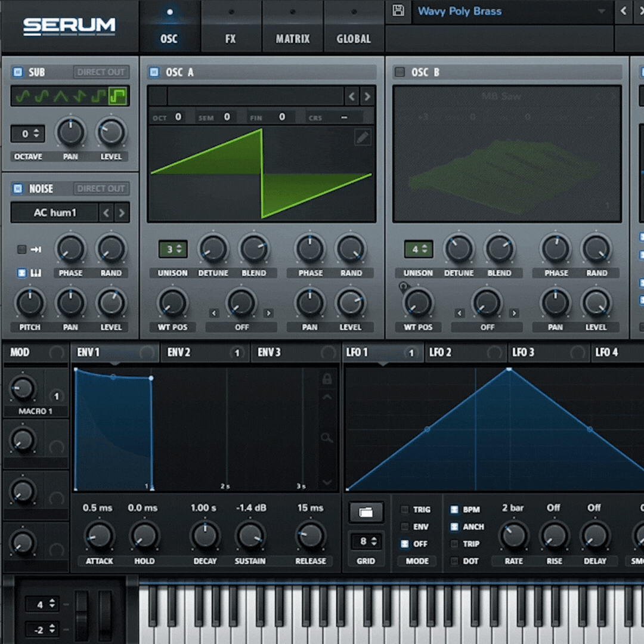
Task: Click the envelope Attack knob
Action: point(99,535)
